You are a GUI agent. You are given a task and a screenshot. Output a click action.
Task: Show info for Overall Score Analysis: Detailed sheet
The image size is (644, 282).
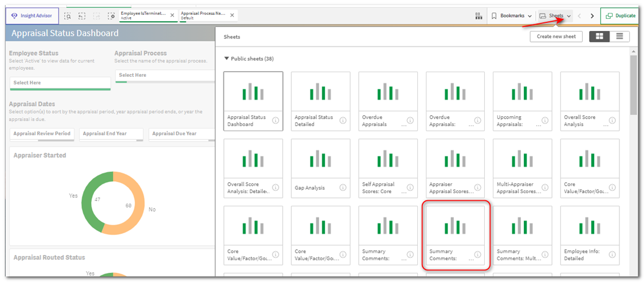coord(275,187)
